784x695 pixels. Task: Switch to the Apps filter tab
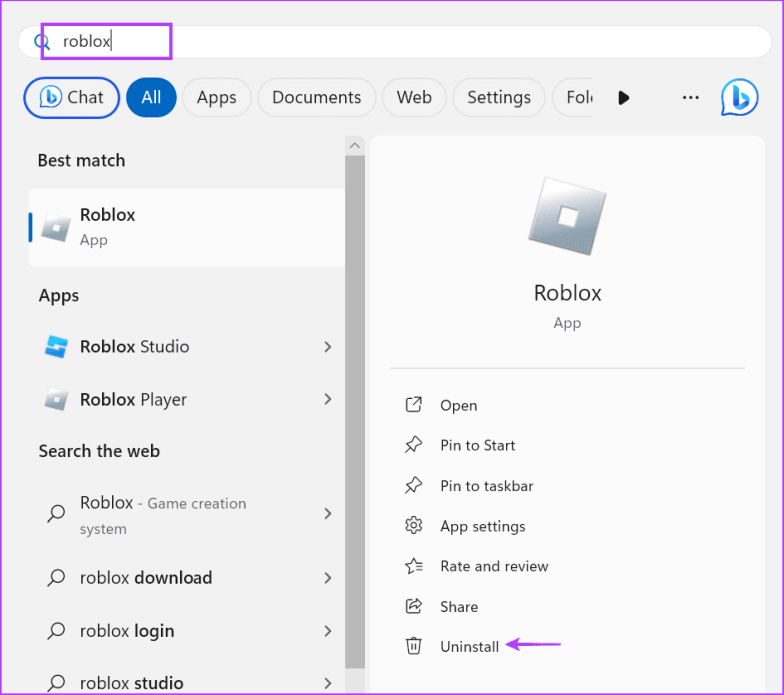216,97
